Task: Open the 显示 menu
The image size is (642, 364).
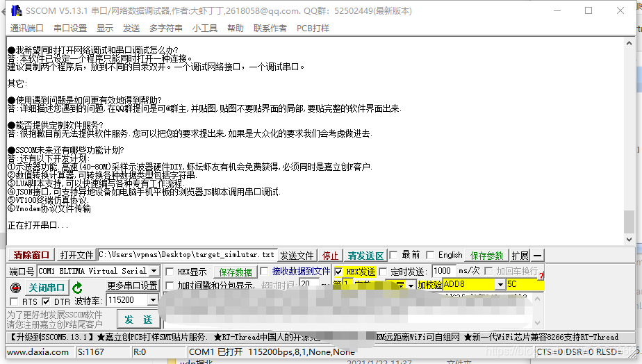Action: pyautogui.click(x=105, y=28)
